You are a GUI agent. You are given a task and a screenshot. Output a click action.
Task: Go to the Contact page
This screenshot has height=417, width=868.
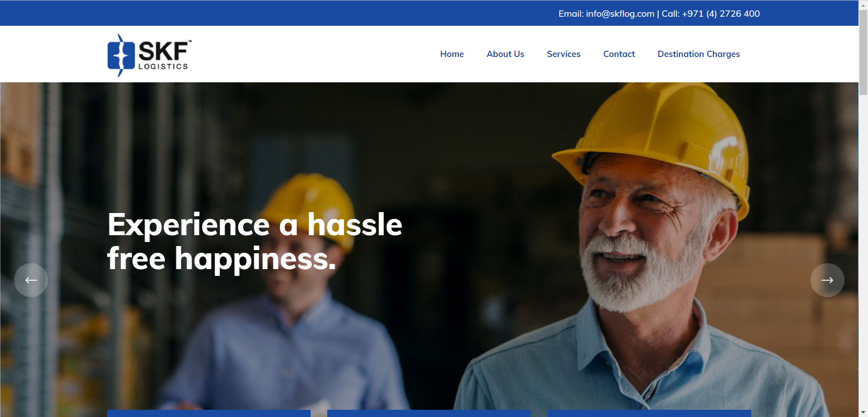(x=619, y=54)
